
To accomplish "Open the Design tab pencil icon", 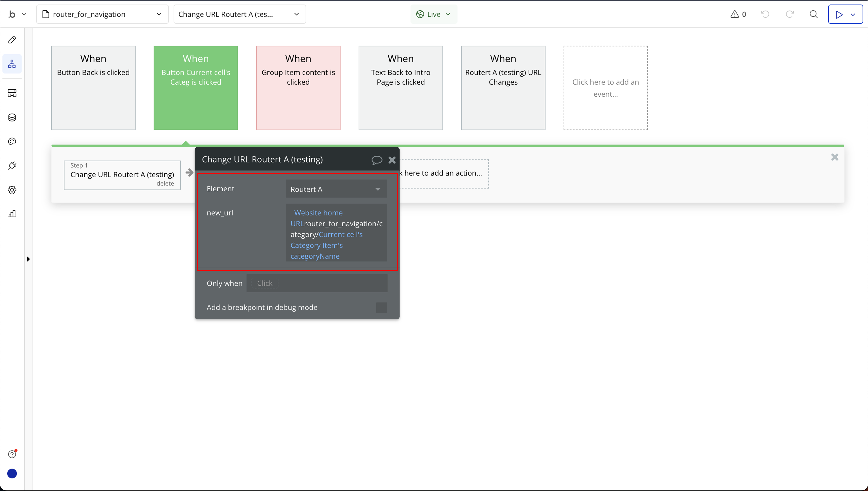I will pyautogui.click(x=12, y=40).
